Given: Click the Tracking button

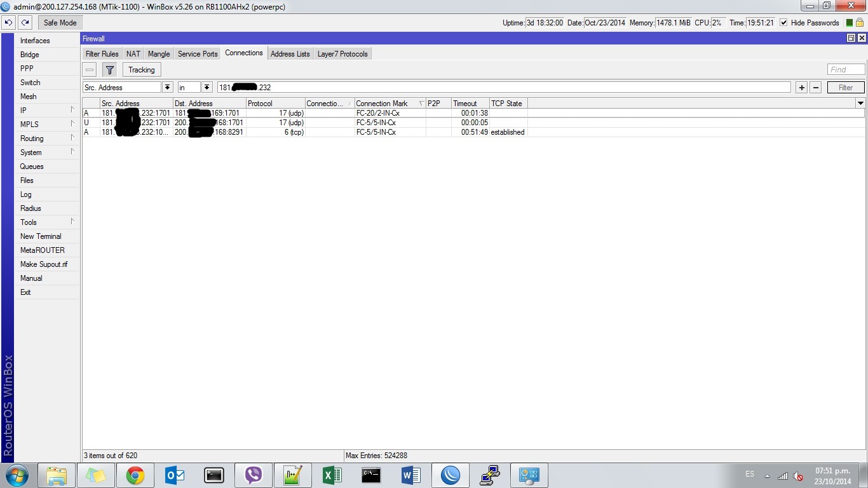Looking at the screenshot, I should (x=141, y=70).
